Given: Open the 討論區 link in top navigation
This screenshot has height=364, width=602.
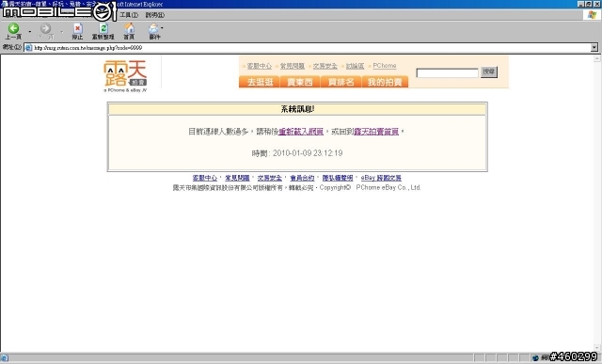Looking at the screenshot, I should click(x=355, y=66).
